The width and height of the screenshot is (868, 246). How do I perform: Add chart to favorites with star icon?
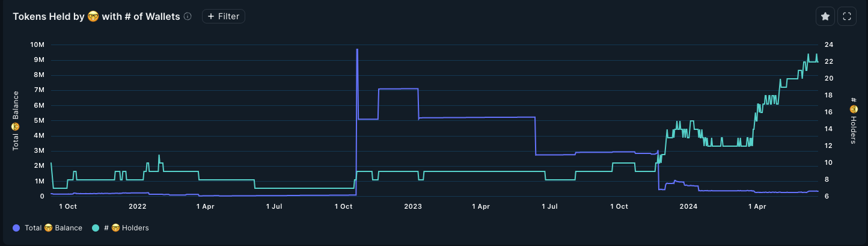[x=825, y=17]
